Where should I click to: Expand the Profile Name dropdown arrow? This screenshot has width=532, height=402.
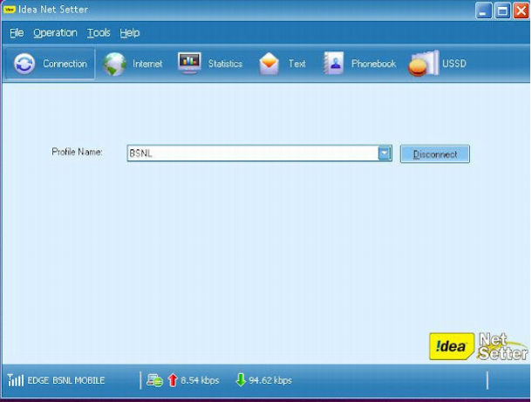coord(385,153)
